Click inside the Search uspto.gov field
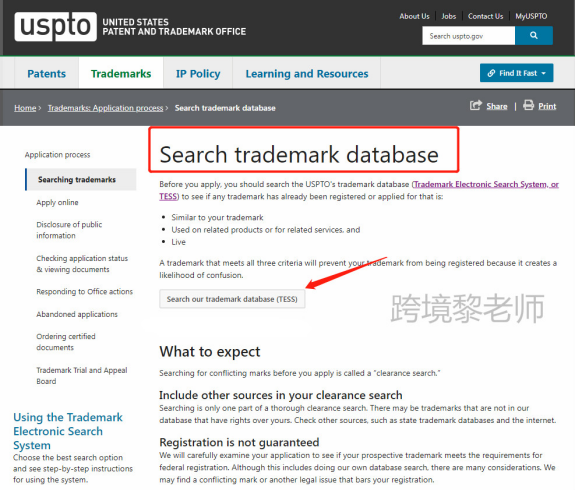This screenshot has height=491, width=576. pyautogui.click(x=468, y=36)
